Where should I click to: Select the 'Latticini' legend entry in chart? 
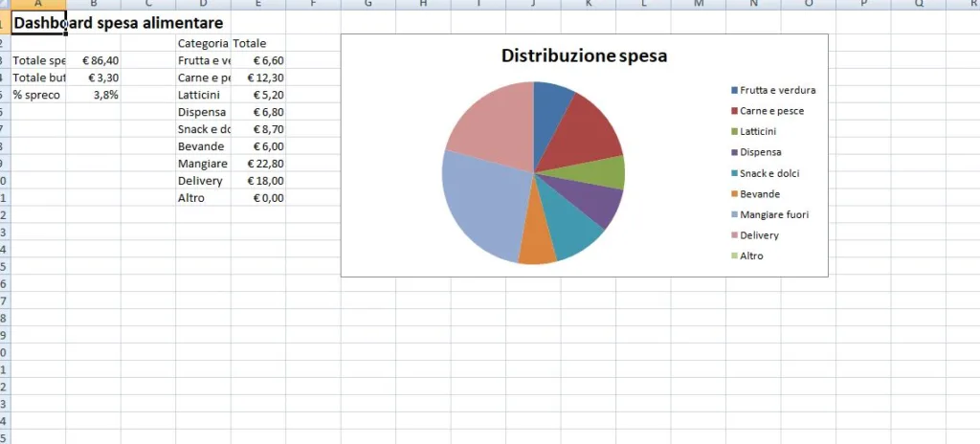coord(758,132)
